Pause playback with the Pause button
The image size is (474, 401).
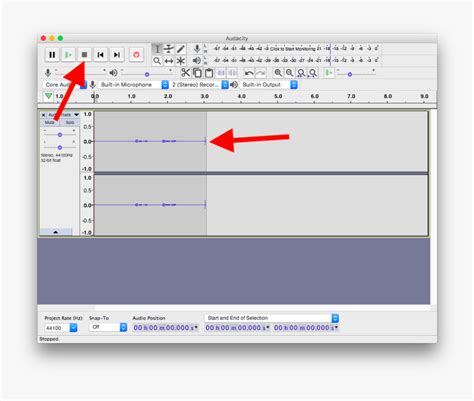click(52, 55)
